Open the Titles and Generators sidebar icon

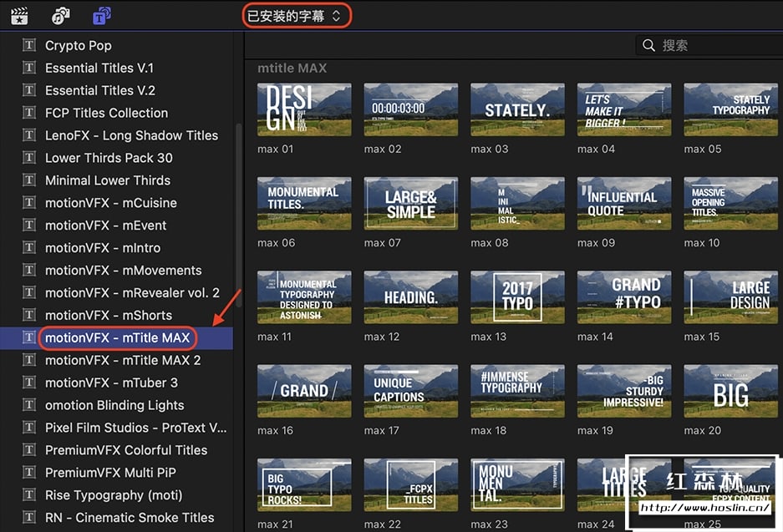point(102,16)
